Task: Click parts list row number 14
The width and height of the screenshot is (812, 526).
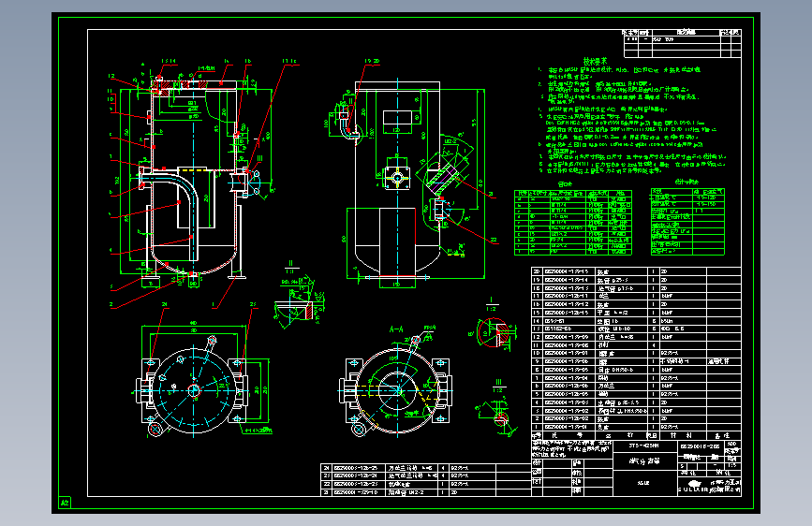Action: click(x=636, y=321)
